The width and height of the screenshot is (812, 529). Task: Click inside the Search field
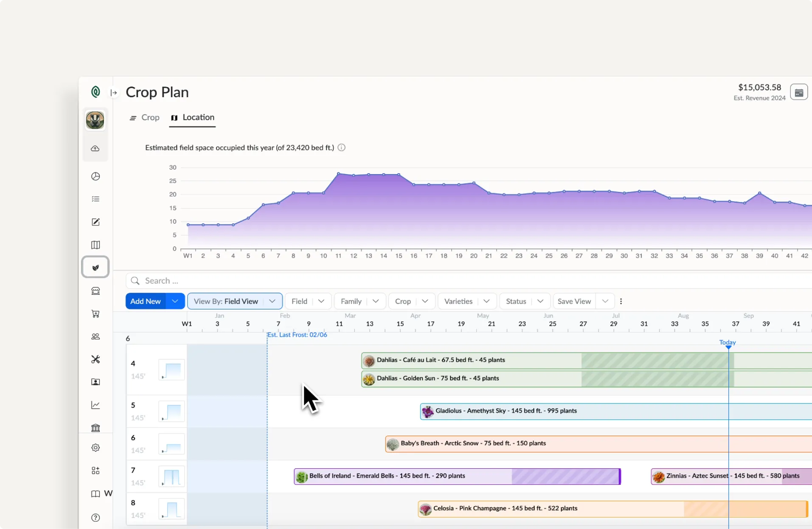(x=212, y=281)
